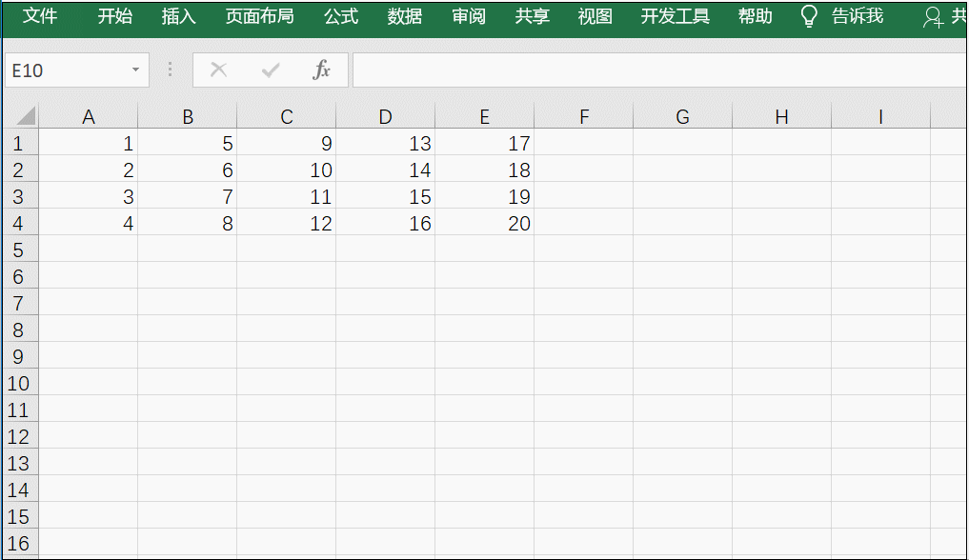Open the 开发工具 tab

pyautogui.click(x=675, y=16)
